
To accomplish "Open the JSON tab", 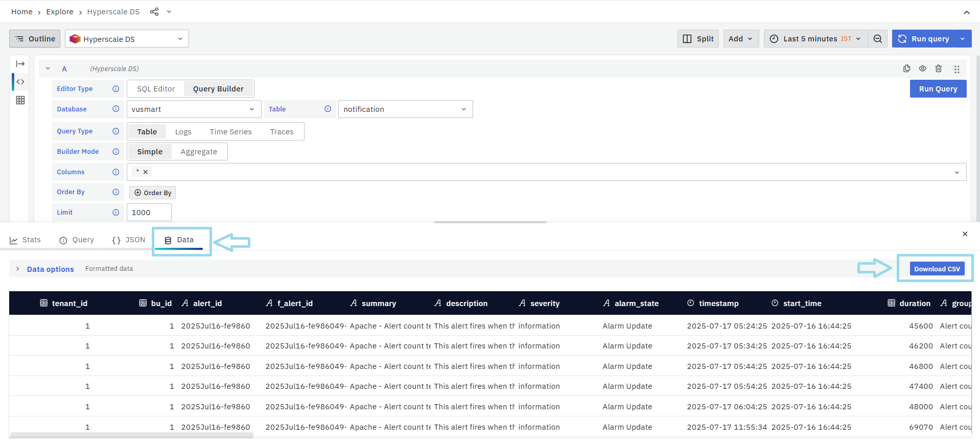I will 129,240.
